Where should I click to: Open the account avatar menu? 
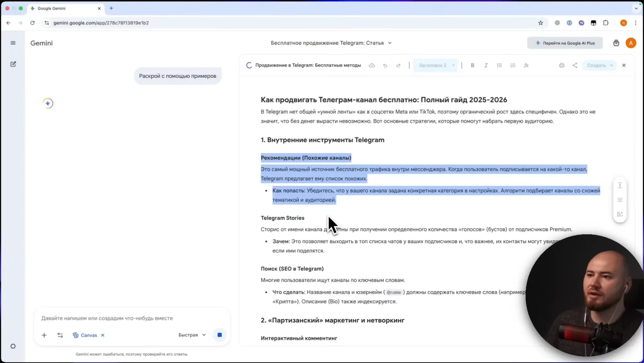pos(631,43)
